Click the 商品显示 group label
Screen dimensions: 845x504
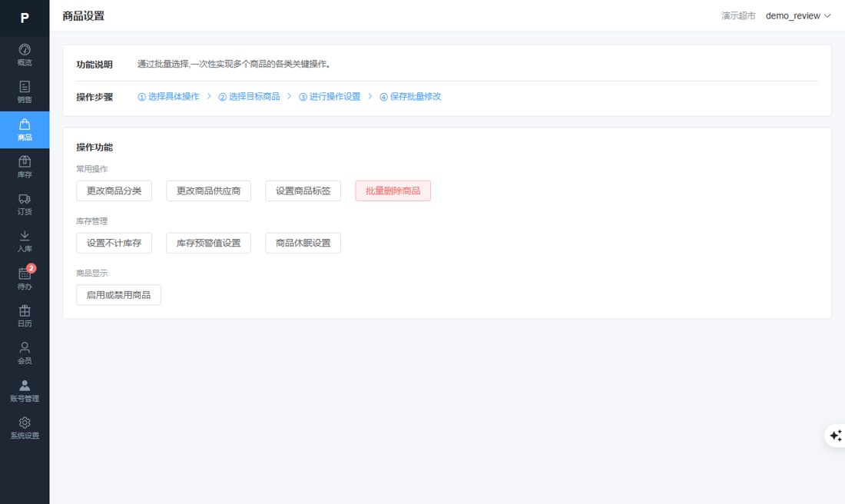click(x=91, y=274)
